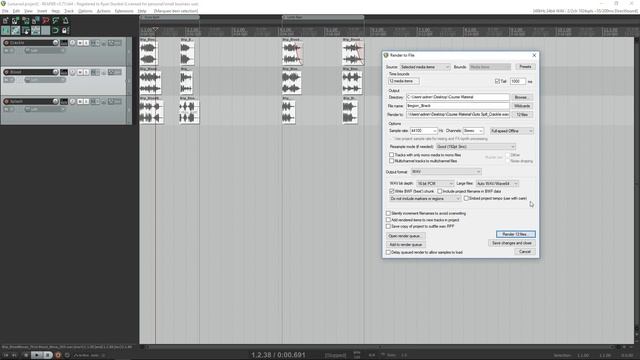Image resolution: width=640 pixels, height=360 pixels.
Task: Enable Save copy of project checkbox
Action: point(388,226)
